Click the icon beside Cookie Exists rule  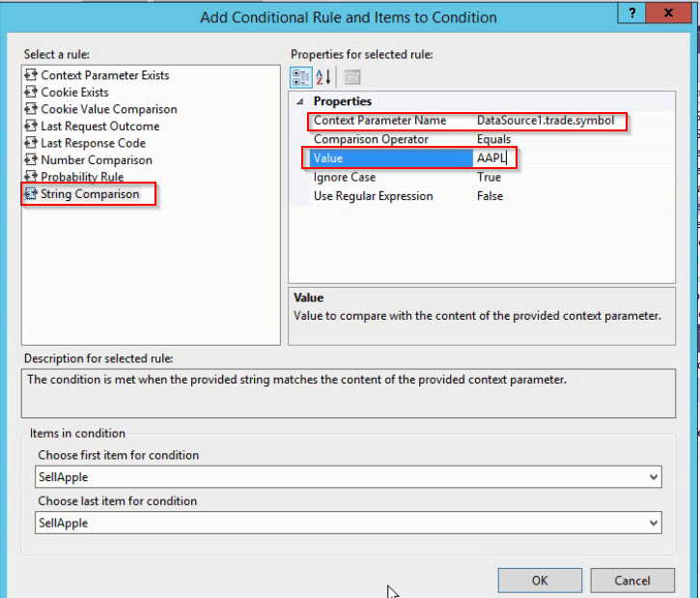pyautogui.click(x=30, y=93)
